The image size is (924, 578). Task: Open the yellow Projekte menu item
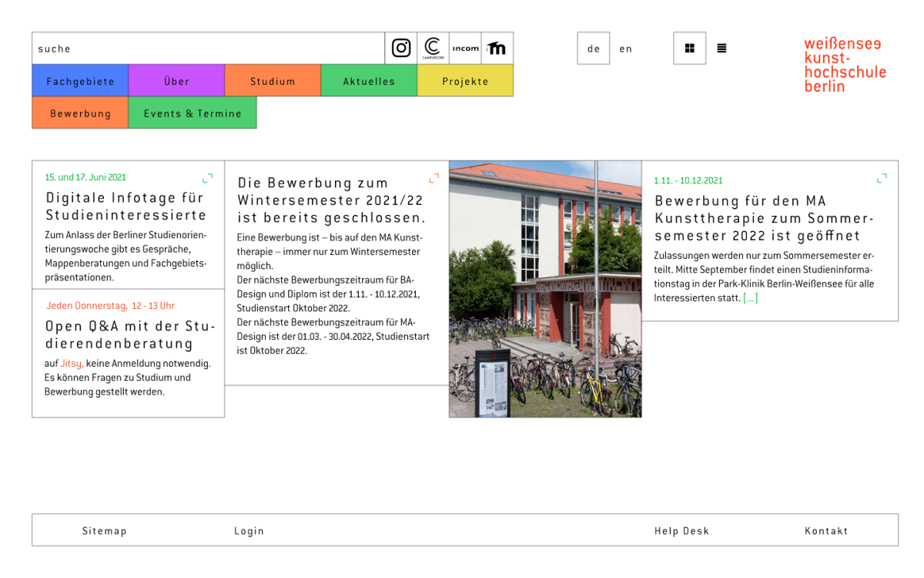click(465, 81)
